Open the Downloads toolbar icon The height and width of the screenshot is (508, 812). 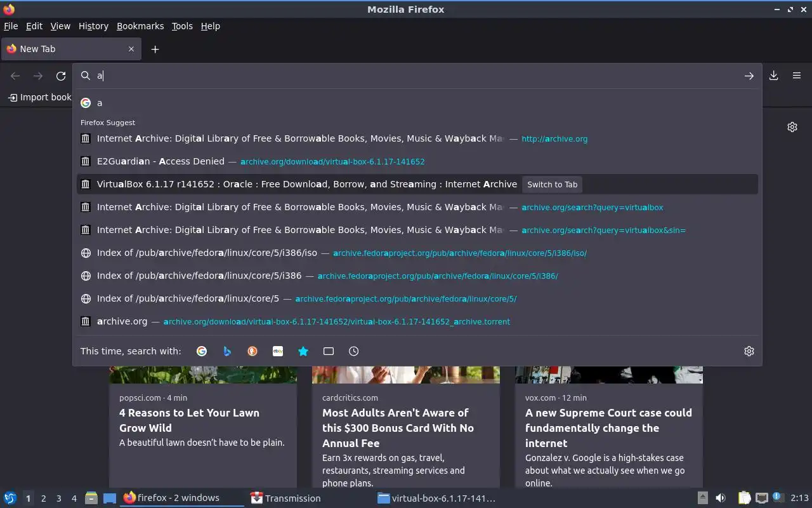[x=774, y=76]
